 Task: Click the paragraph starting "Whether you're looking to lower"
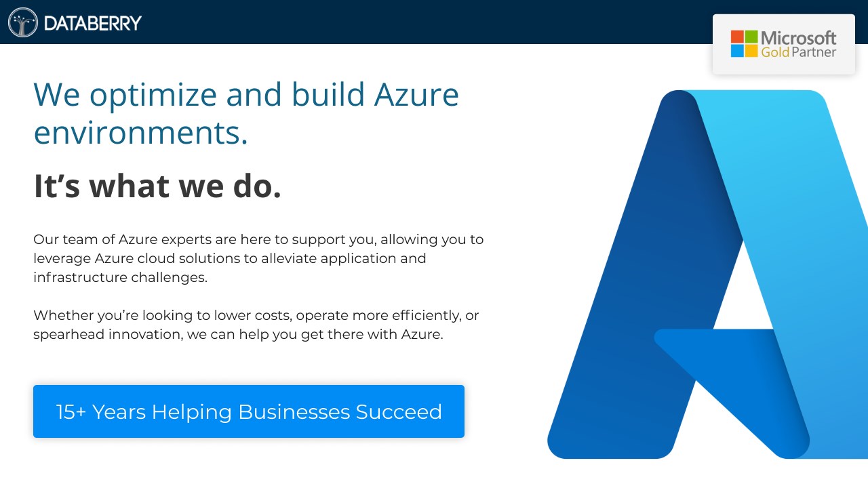(256, 325)
